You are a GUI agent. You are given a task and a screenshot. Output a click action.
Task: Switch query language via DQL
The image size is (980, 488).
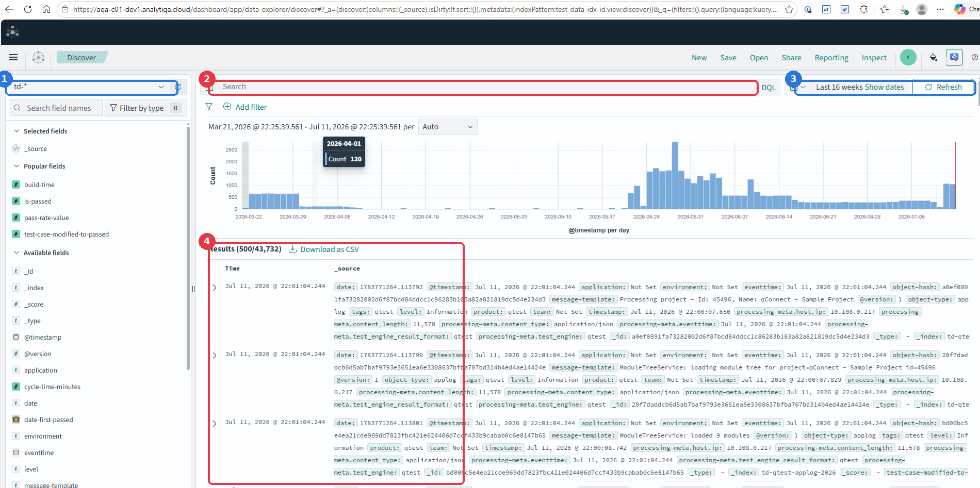click(x=768, y=88)
